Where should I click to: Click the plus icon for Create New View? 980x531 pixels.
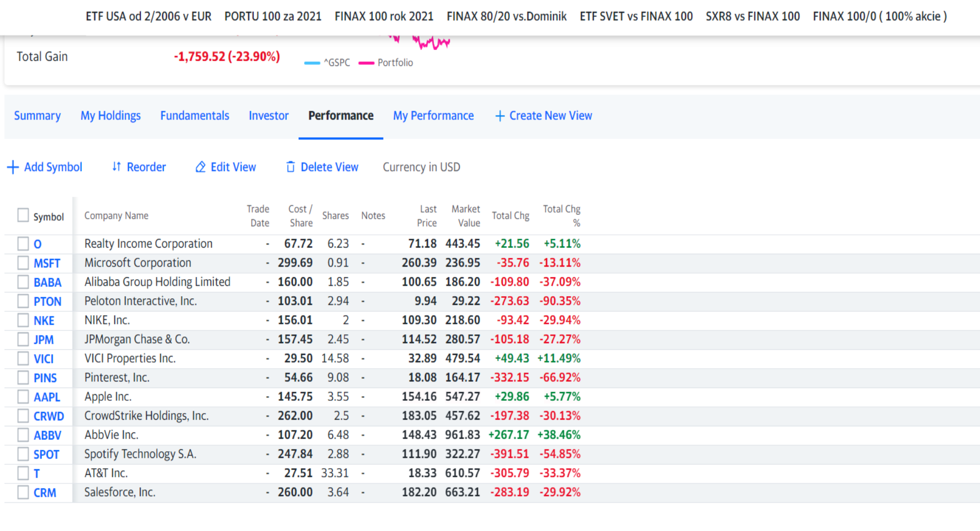(500, 116)
